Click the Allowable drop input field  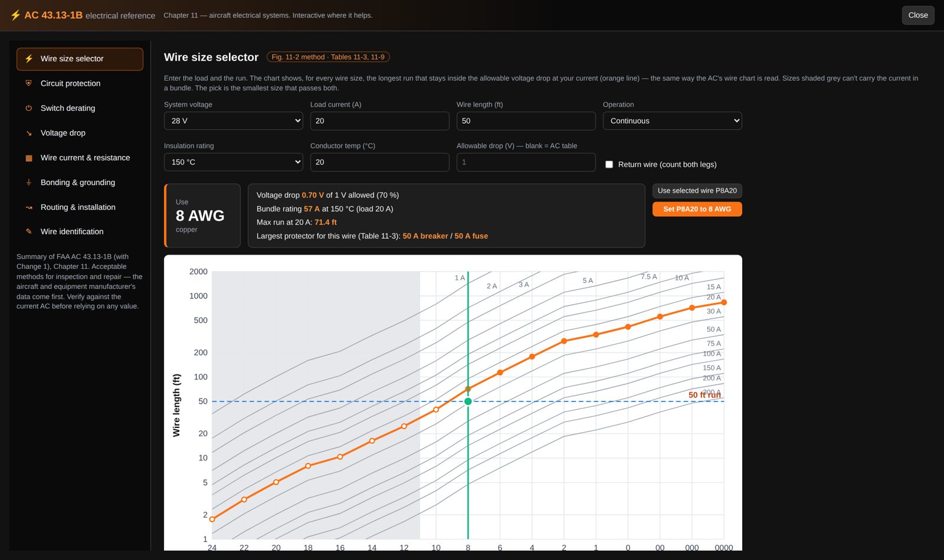pos(526,162)
